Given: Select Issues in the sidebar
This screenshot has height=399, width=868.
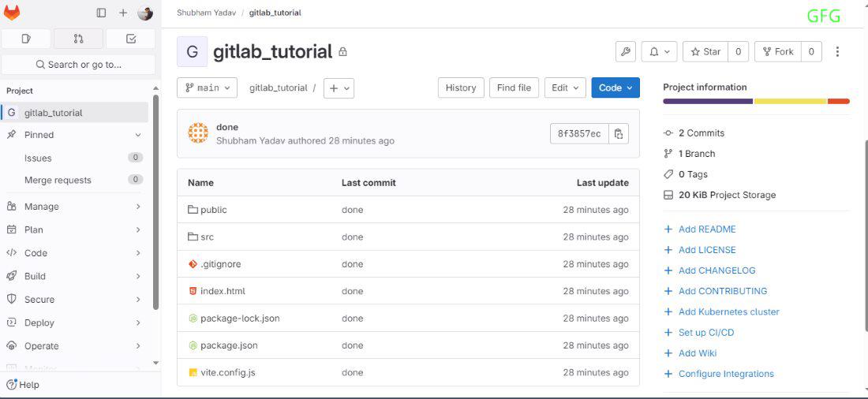Looking at the screenshot, I should (x=38, y=158).
